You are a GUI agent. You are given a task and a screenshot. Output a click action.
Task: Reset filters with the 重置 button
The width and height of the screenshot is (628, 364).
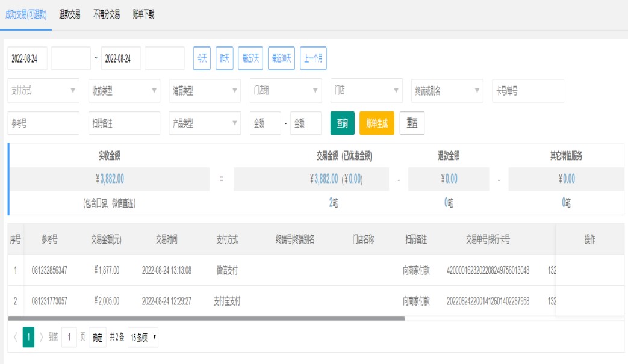[x=412, y=123]
